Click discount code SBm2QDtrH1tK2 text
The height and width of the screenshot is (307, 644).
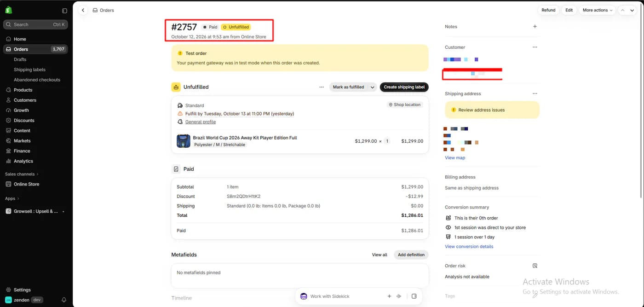click(x=243, y=197)
